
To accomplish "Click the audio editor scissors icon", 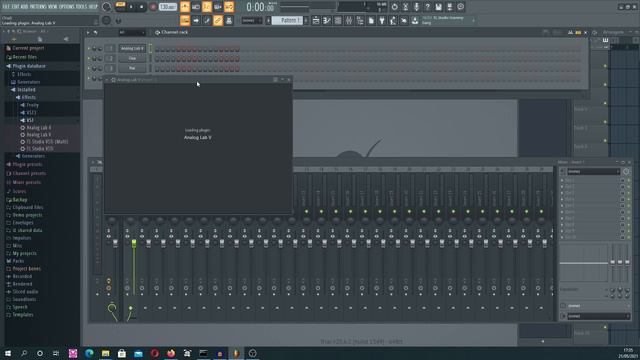I will pyautogui.click(x=405, y=7).
